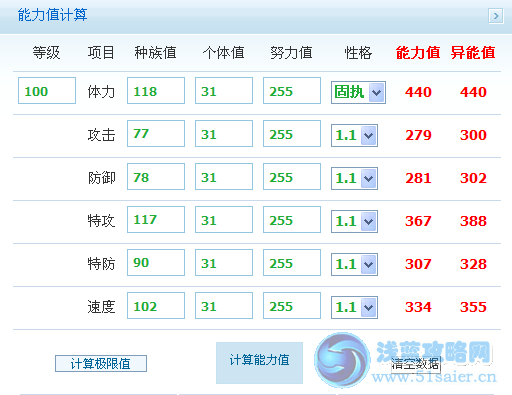Click the 等级 column header

[46, 53]
